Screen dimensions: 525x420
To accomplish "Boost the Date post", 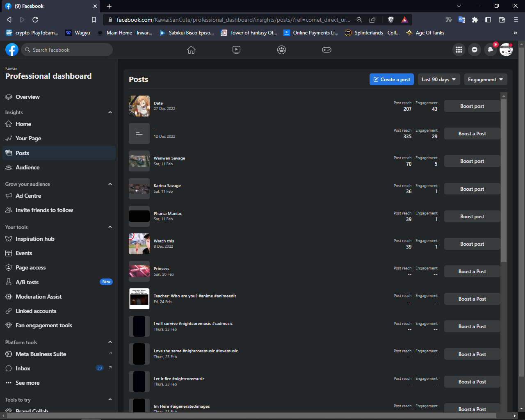I will pyautogui.click(x=472, y=106).
